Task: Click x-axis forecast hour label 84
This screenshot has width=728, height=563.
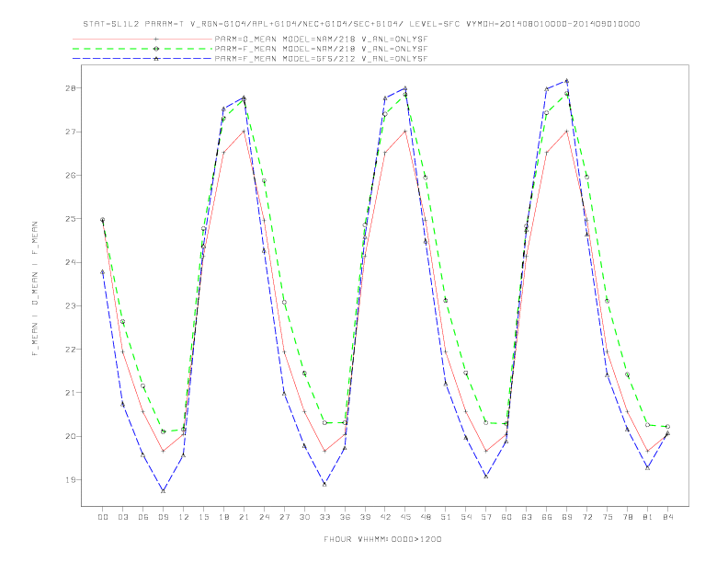Action: pos(667,517)
